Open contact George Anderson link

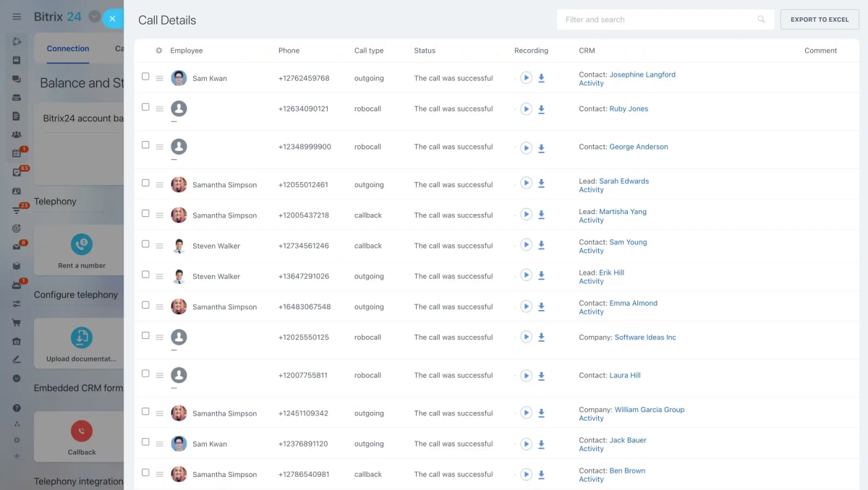coord(639,147)
